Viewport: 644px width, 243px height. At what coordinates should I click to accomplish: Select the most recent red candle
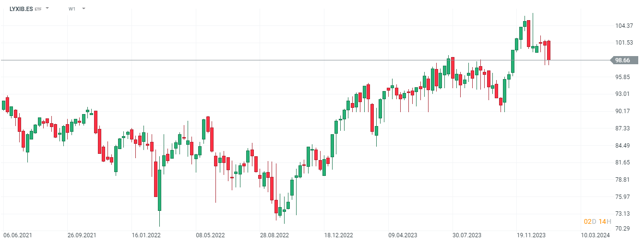(x=548, y=50)
